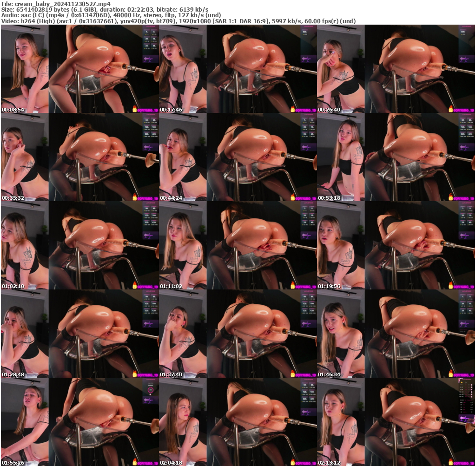Click the thumbnail at 00:26:40
This screenshot has width=476, height=466.
coord(396,69)
